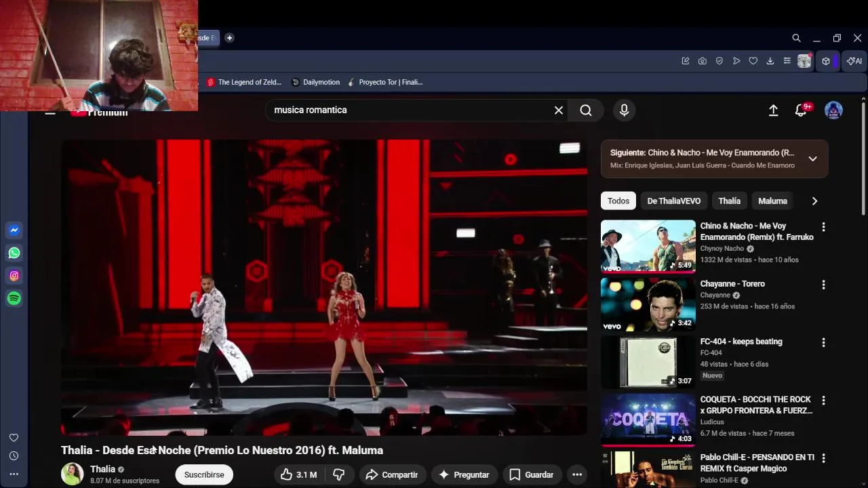Select the Thalía filter chip
The image size is (868, 488).
[730, 201]
